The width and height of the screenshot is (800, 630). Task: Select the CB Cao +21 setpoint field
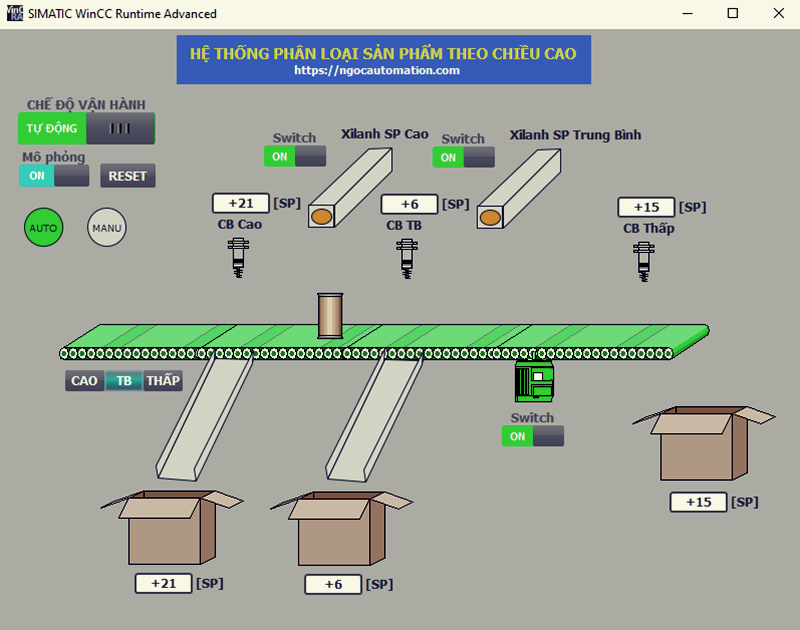241,203
